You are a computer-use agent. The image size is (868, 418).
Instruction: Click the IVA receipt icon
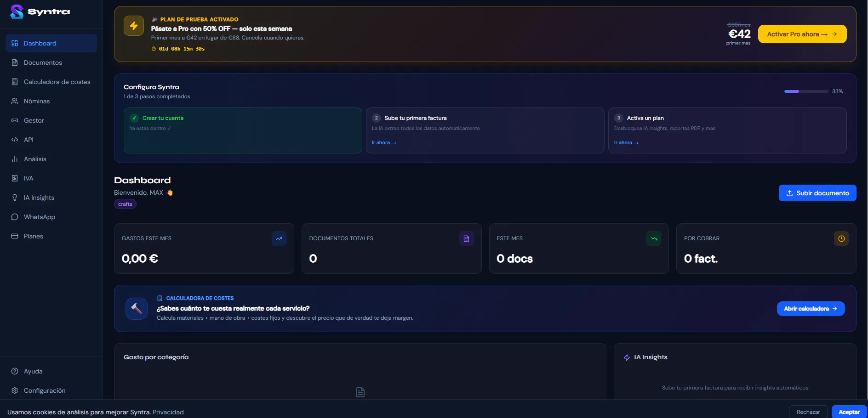15,178
